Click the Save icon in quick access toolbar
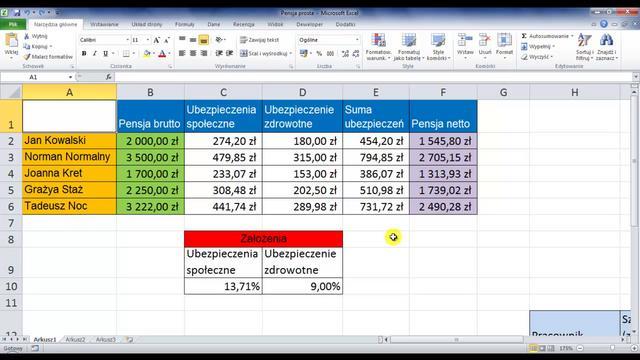This screenshot has height=360, width=640. pos(17,13)
